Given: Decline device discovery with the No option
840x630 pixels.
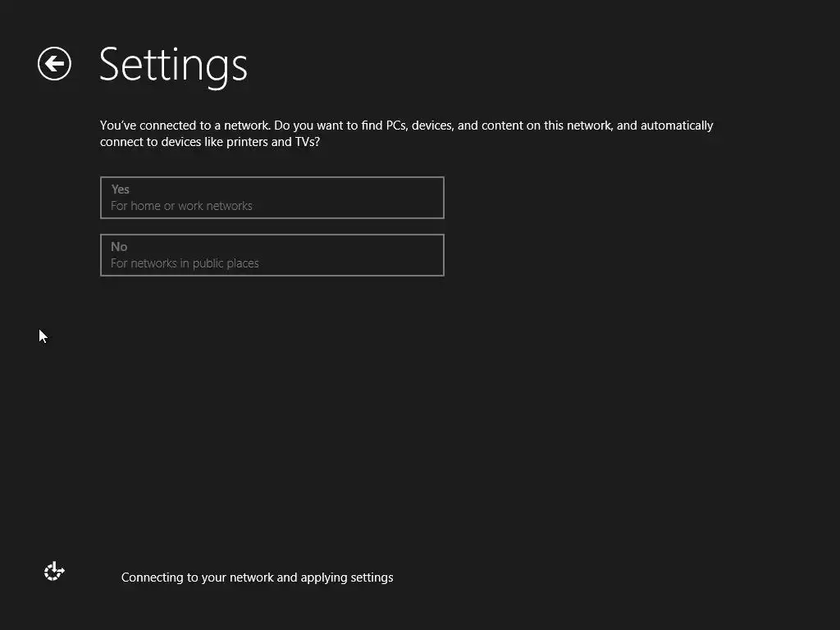Looking at the screenshot, I should tap(272, 255).
